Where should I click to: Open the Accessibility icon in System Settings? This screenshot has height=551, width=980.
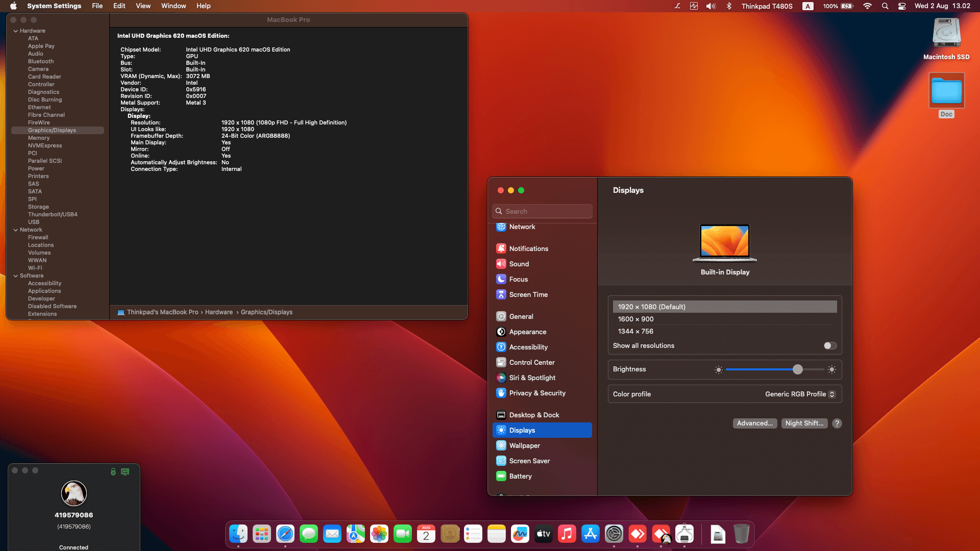[x=501, y=347]
